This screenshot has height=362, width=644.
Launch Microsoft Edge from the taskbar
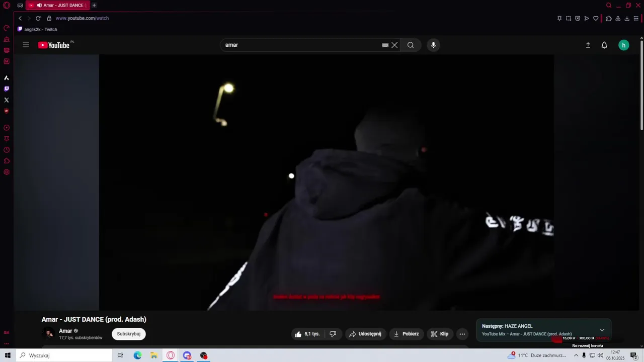(137, 355)
